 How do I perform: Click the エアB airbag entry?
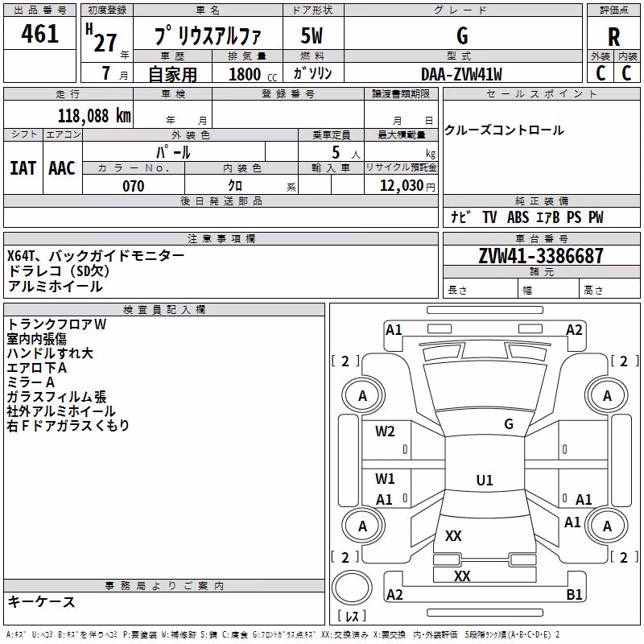pyautogui.click(x=548, y=217)
